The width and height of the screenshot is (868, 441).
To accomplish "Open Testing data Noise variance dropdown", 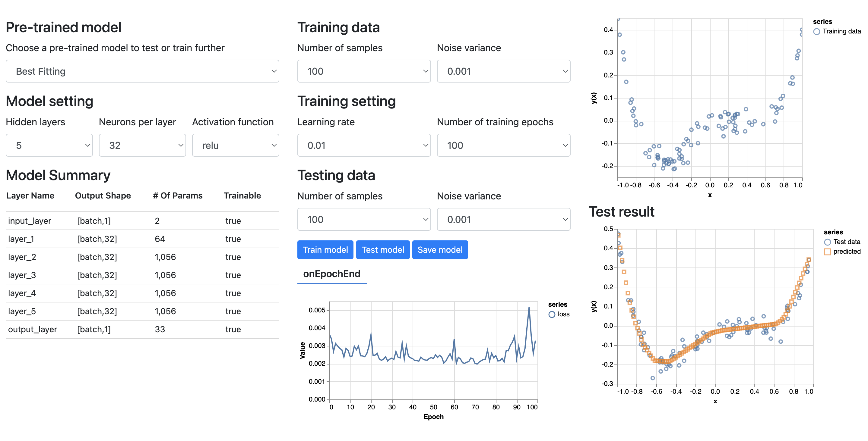I will (503, 220).
